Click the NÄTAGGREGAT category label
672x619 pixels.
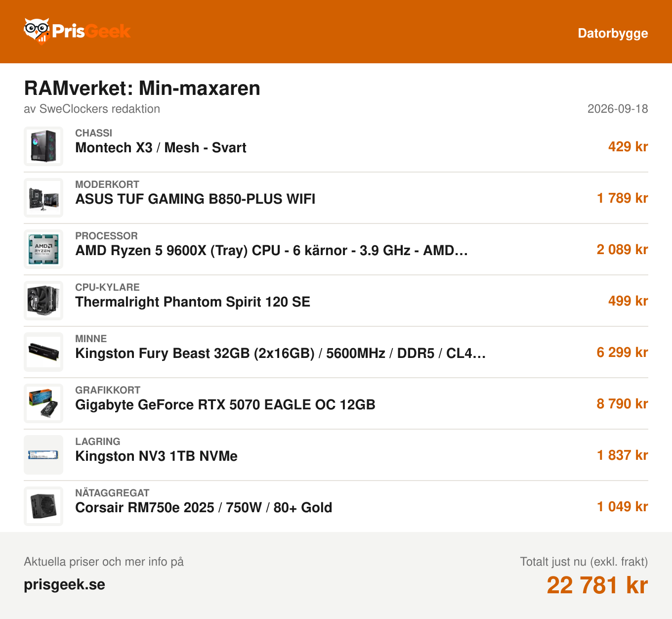coord(112,493)
